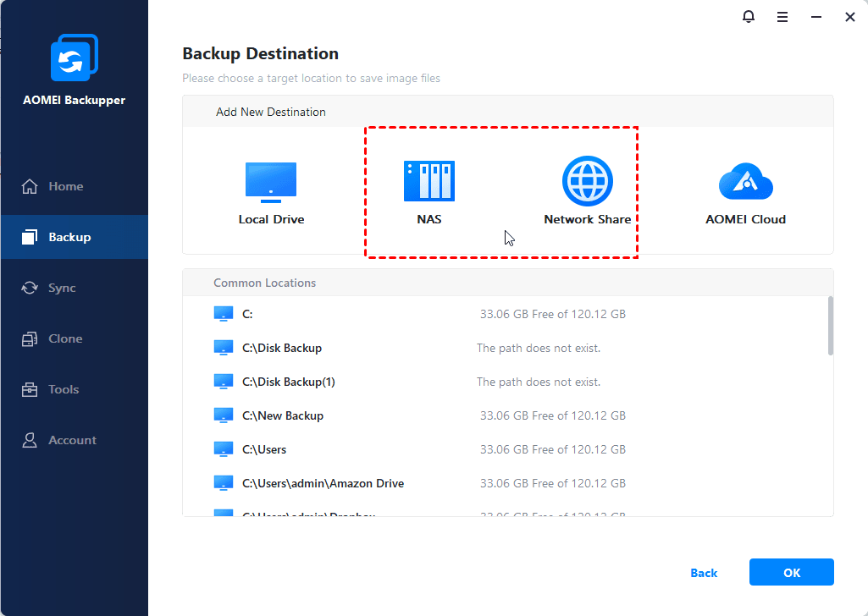Image resolution: width=868 pixels, height=616 pixels.
Task: Select the Local Drive destination icon
Action: 271,182
